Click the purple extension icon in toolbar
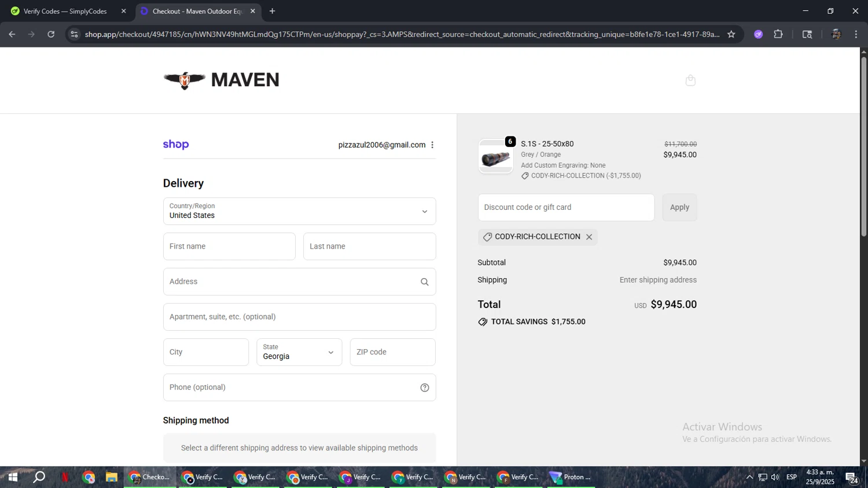The width and height of the screenshot is (868, 488). point(758,34)
